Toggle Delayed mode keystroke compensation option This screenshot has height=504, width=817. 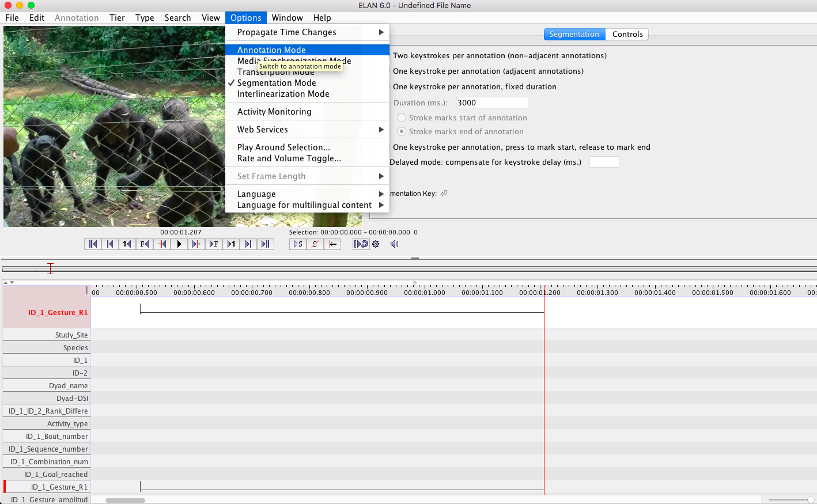486,162
